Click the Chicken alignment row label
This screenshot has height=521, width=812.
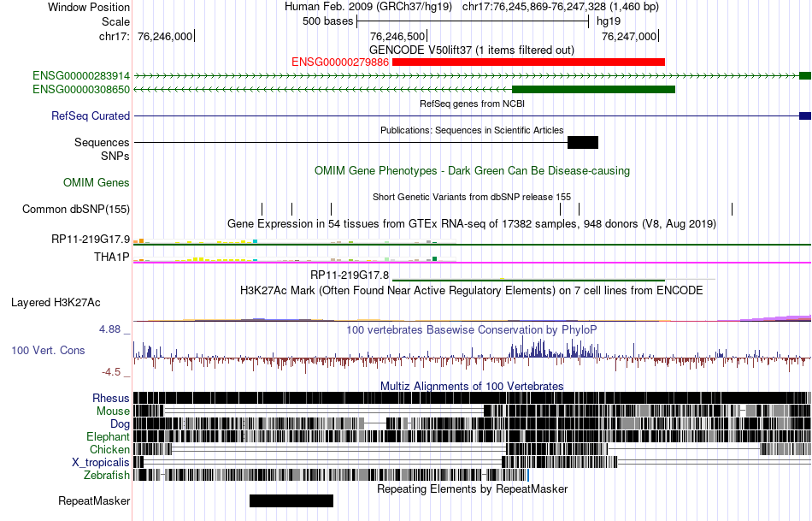[109, 449]
